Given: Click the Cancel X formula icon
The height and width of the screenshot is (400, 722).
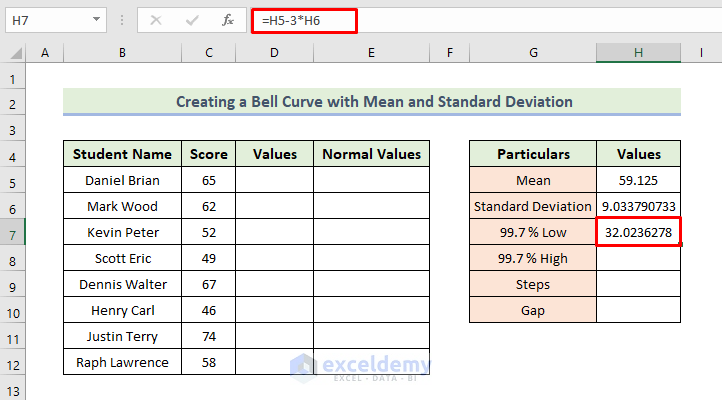Looking at the screenshot, I should click(157, 19).
